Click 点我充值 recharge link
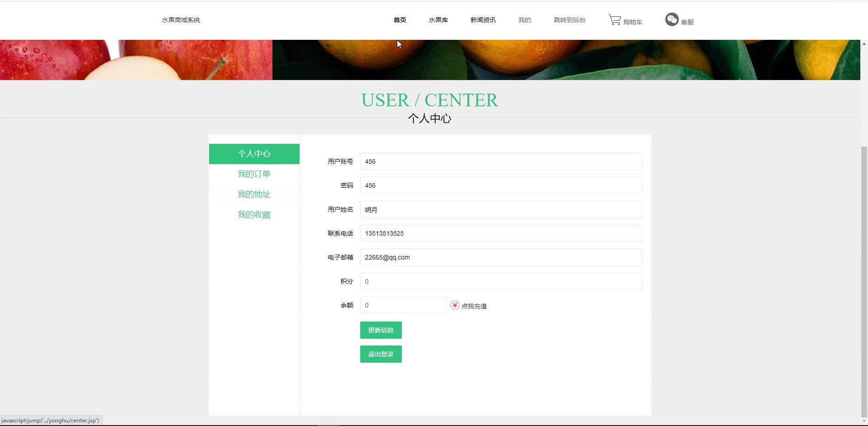 click(x=474, y=306)
